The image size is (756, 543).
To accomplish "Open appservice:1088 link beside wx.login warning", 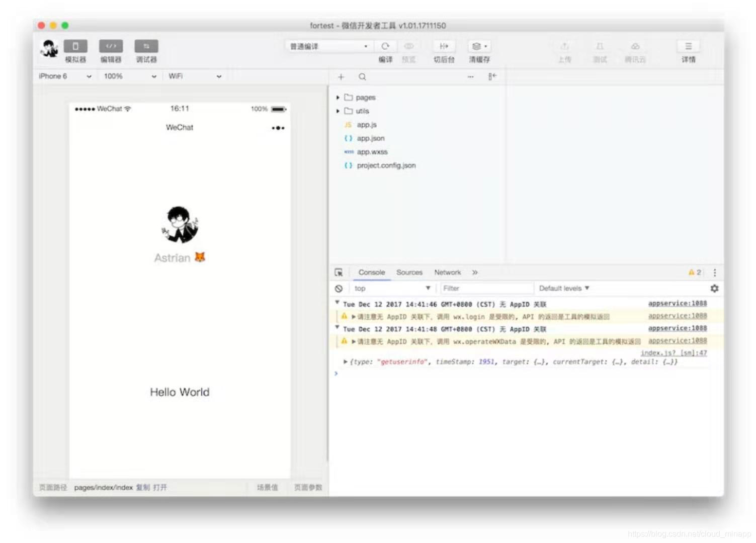I will coord(678,316).
